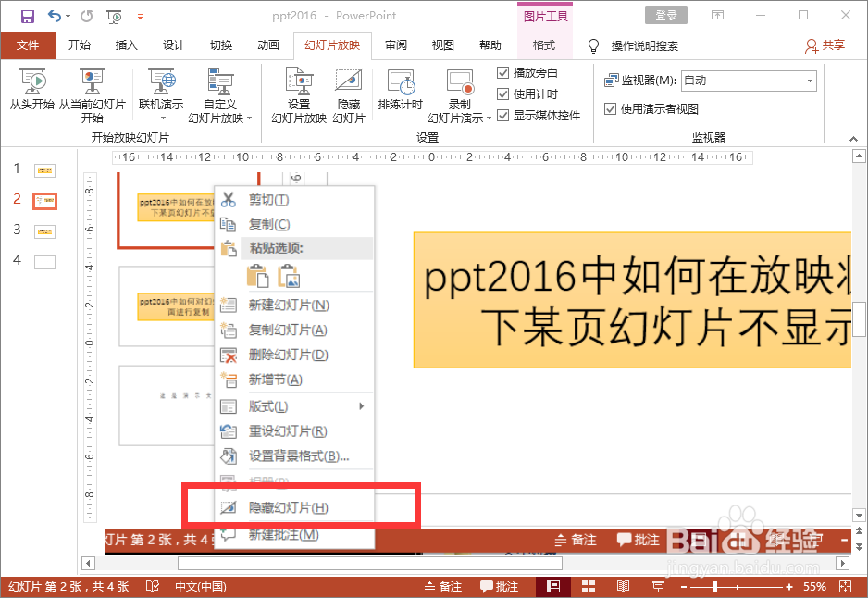
Task: Select slide 3 thumbnail
Action: (44, 230)
